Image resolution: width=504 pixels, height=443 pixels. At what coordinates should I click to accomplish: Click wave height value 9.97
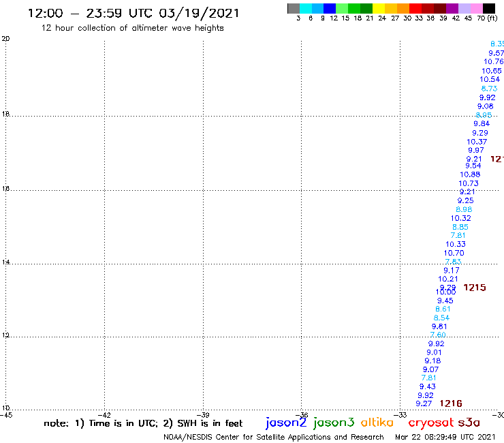click(x=475, y=150)
